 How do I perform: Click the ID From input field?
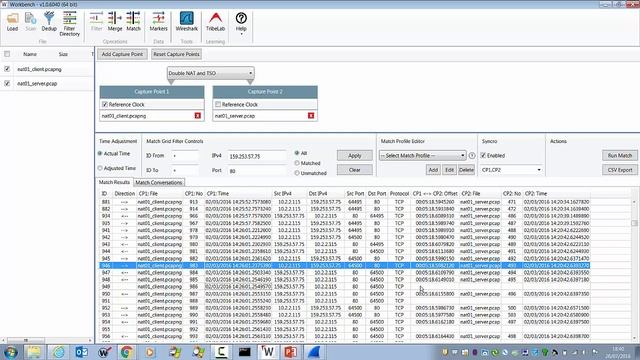pos(185,156)
